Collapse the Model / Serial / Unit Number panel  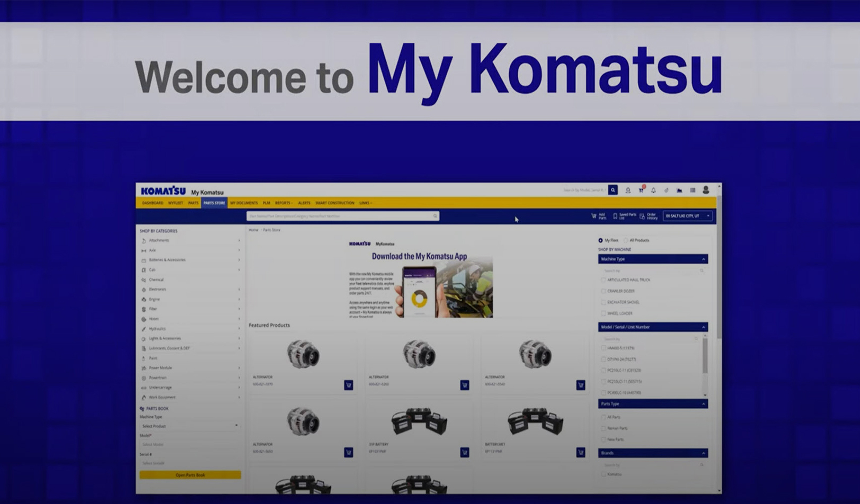point(704,327)
